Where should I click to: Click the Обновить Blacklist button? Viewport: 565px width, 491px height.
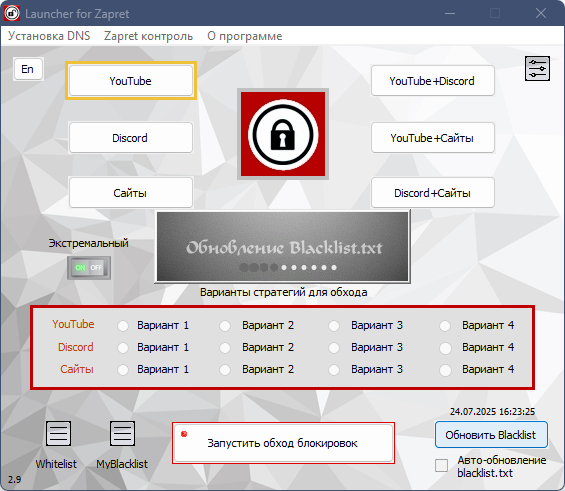(x=491, y=435)
